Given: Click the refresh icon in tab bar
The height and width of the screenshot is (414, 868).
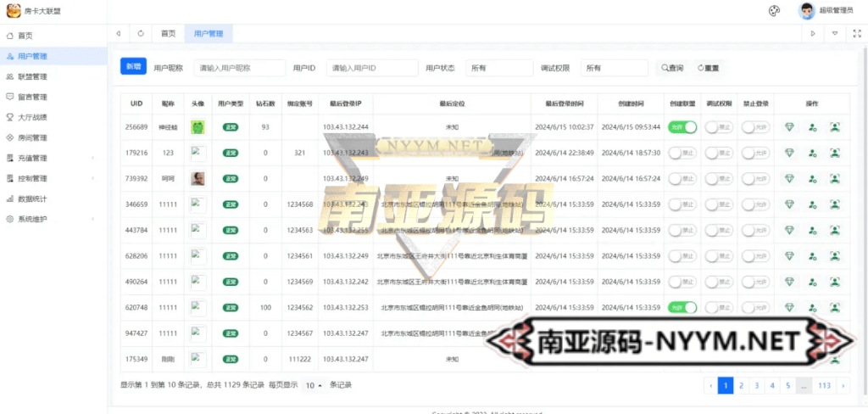Looking at the screenshot, I should [140, 34].
